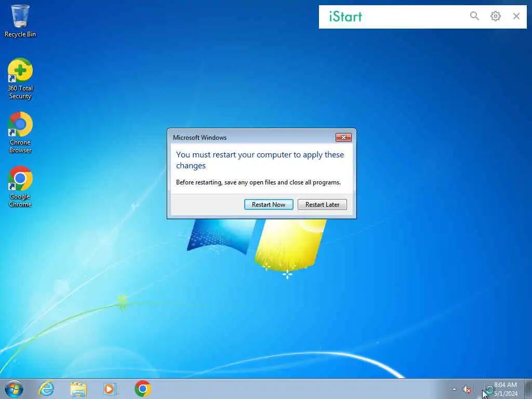Click the iStart search magnifier icon
The width and height of the screenshot is (532, 399).
[474, 16]
